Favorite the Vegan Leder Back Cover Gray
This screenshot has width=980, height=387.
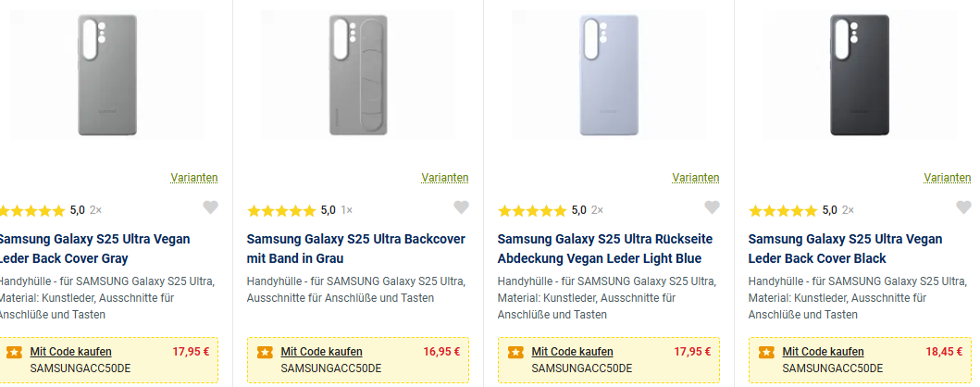(x=211, y=208)
